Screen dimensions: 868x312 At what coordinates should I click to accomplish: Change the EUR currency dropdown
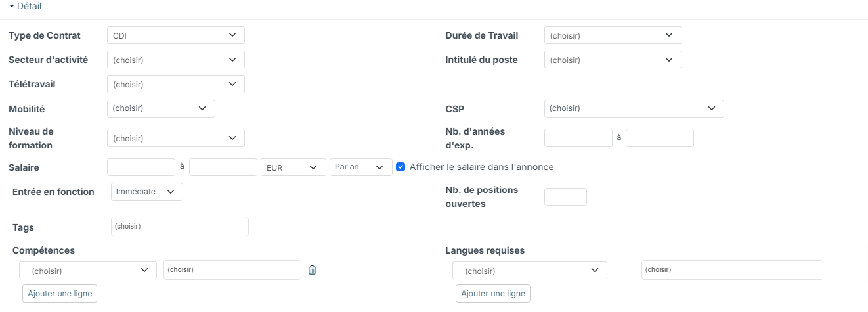tap(293, 167)
